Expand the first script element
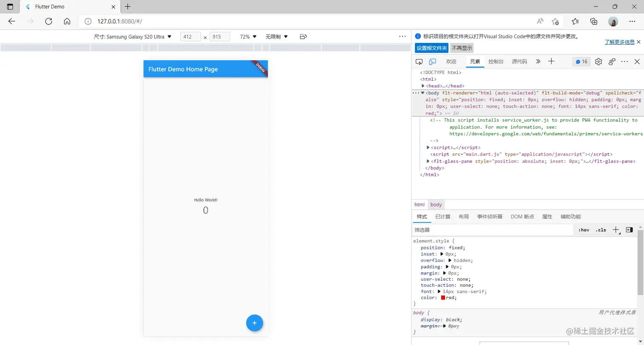The image size is (644, 345). [428, 148]
